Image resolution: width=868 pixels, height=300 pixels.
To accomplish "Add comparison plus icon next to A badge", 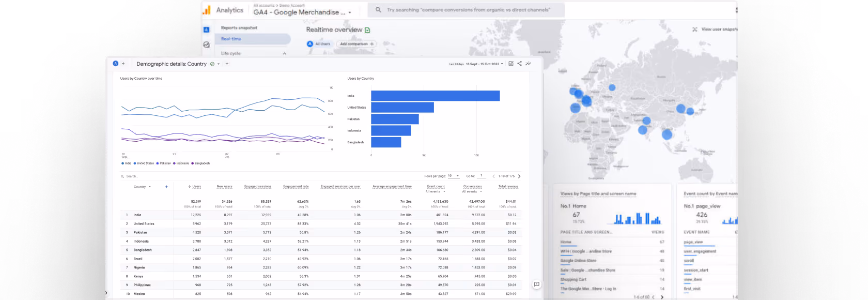I will pos(123,64).
